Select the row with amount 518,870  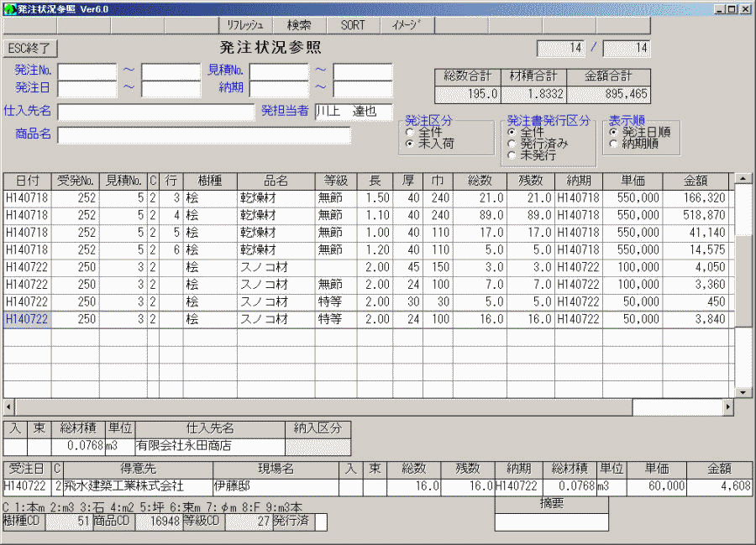tap(369, 216)
